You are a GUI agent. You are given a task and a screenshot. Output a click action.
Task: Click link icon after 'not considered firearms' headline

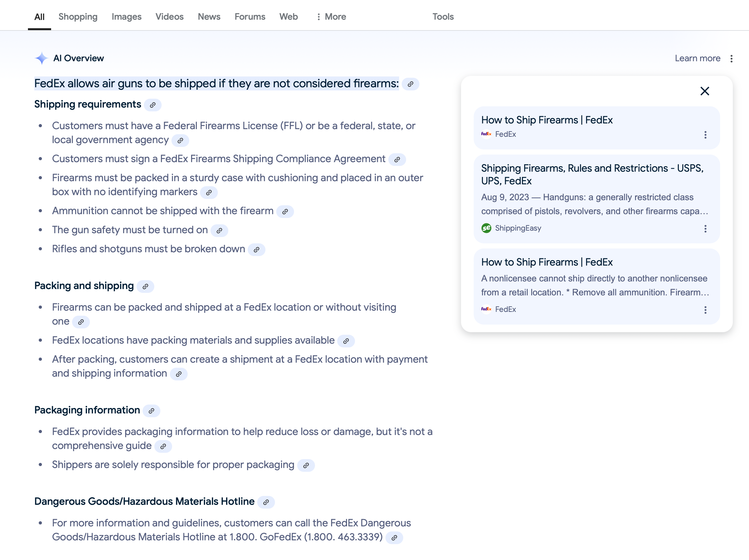click(x=411, y=84)
